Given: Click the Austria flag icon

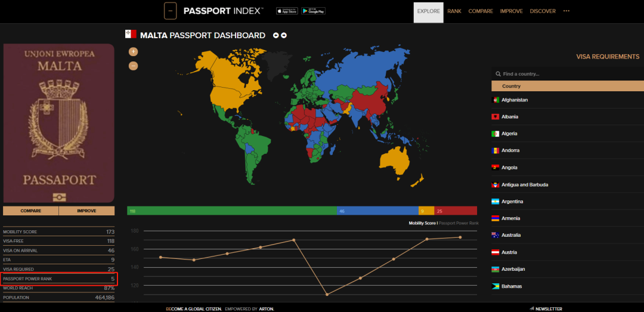Looking at the screenshot, I should [x=495, y=252].
